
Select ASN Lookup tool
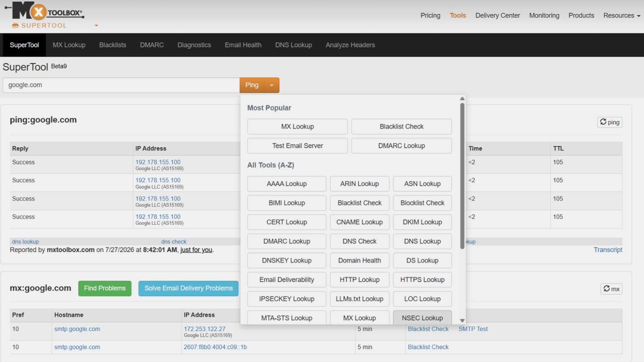point(422,184)
